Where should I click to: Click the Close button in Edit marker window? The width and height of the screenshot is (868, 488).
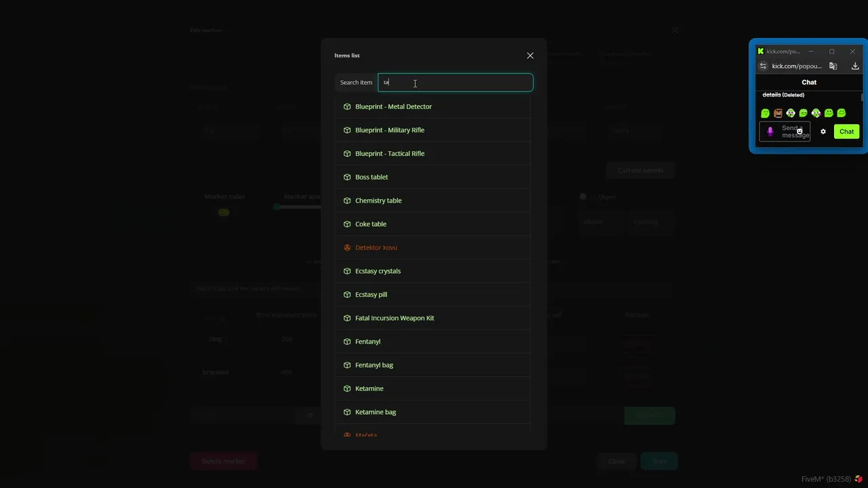(x=616, y=462)
